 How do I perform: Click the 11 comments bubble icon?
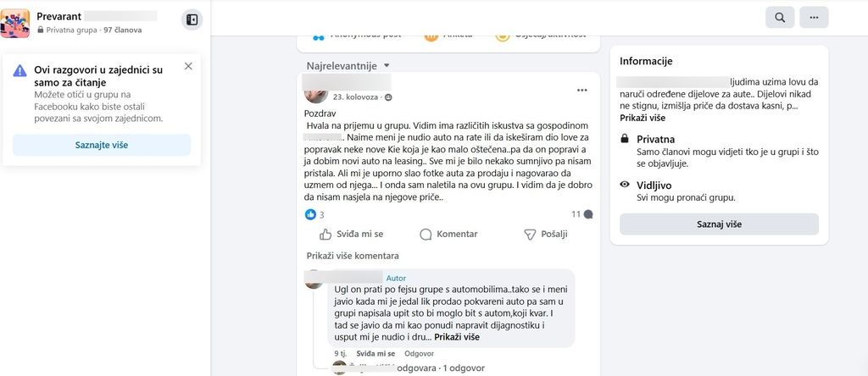click(588, 214)
